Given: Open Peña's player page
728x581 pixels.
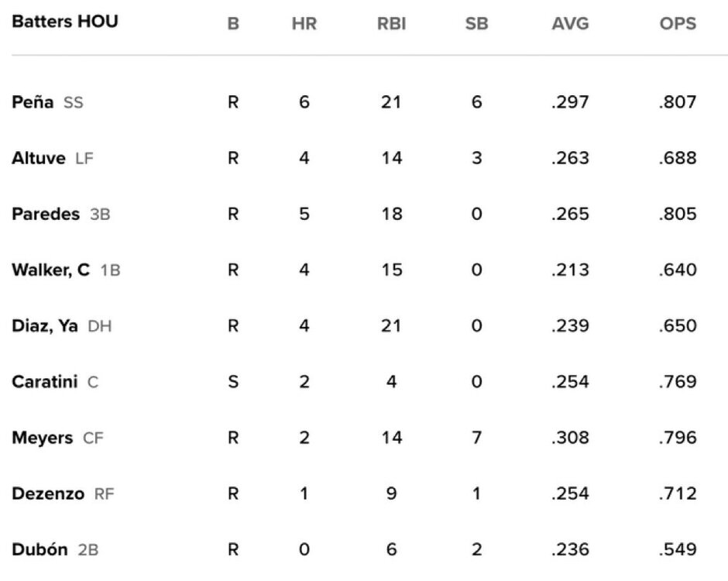Looking at the screenshot, I should click(x=33, y=102).
